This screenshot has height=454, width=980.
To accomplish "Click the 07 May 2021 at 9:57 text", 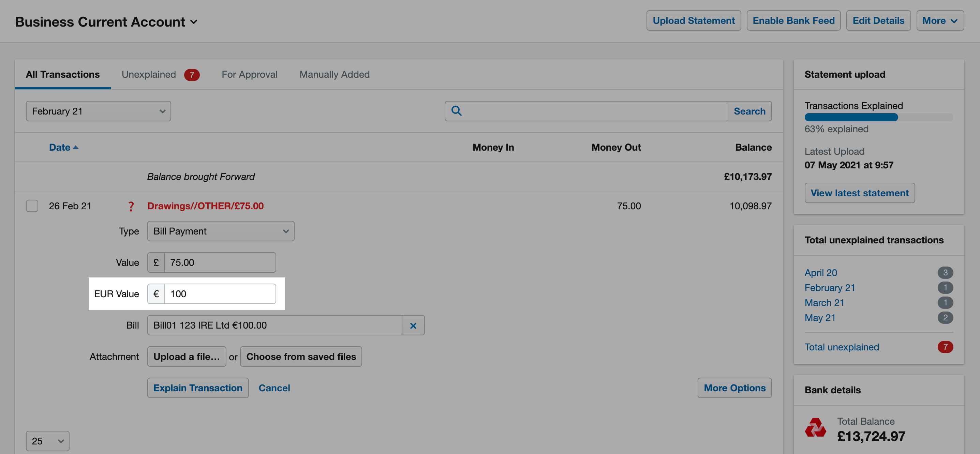I will tap(849, 165).
